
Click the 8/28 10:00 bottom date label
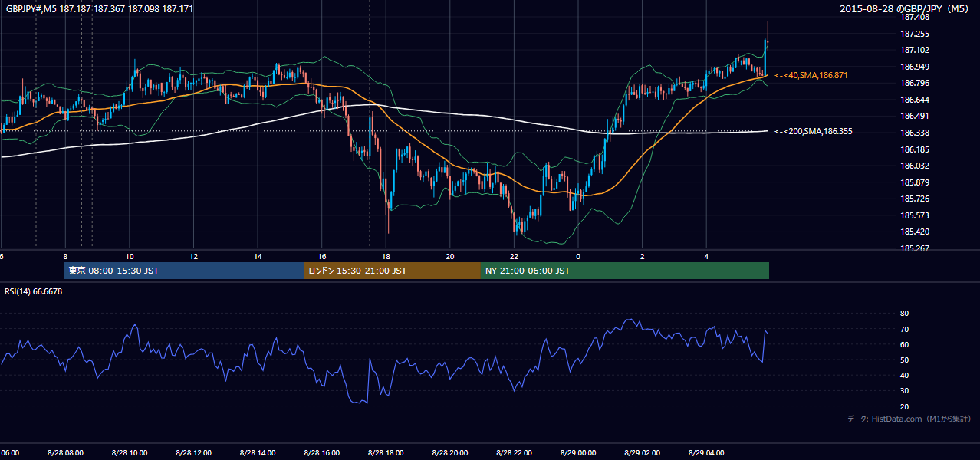(130, 452)
